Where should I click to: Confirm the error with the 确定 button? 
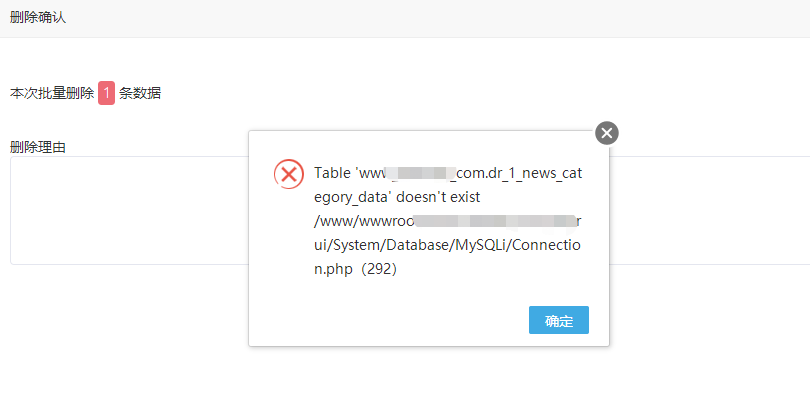pyautogui.click(x=558, y=320)
